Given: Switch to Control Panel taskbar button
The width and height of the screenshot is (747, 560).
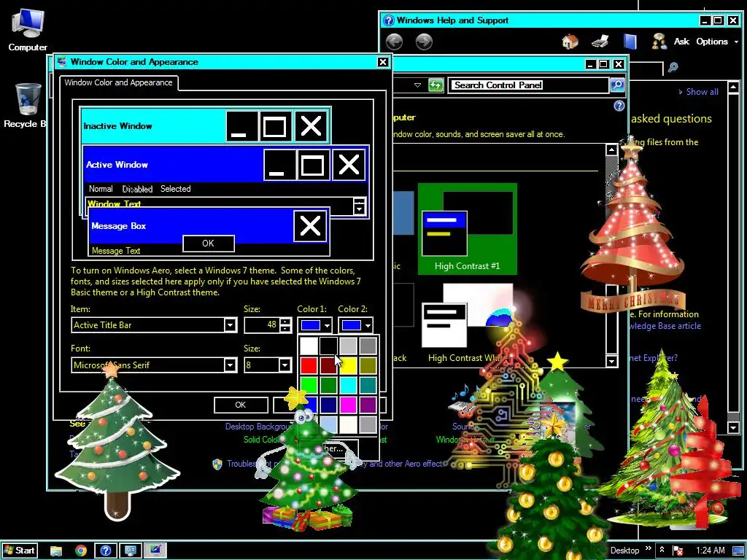Looking at the screenshot, I should [x=131, y=551].
